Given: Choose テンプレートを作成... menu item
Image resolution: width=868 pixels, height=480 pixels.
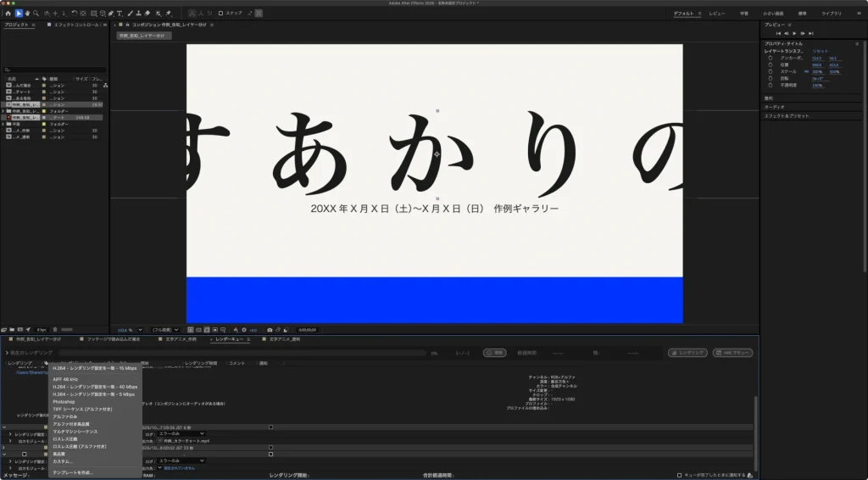Looking at the screenshot, I should (x=73, y=472).
